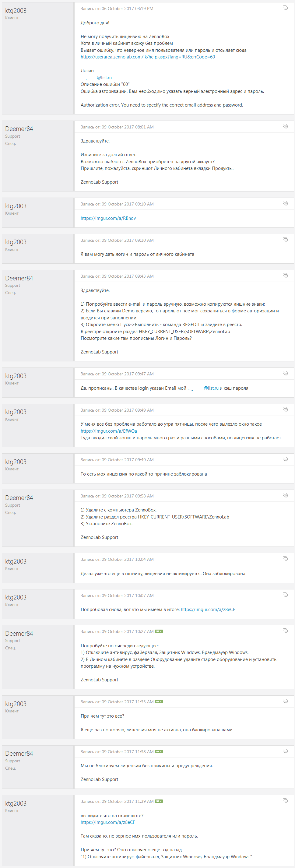Follow the imgur.com/a/EfWOa link
Viewport: 295px width, 868px height.
pos(108,431)
